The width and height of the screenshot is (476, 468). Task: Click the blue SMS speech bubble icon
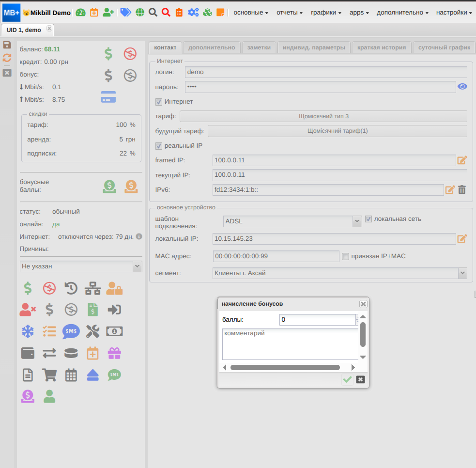pyautogui.click(x=71, y=331)
